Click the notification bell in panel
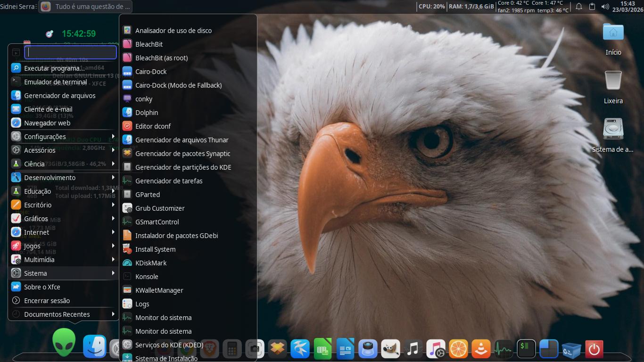This screenshot has width=644, height=362. [x=579, y=7]
